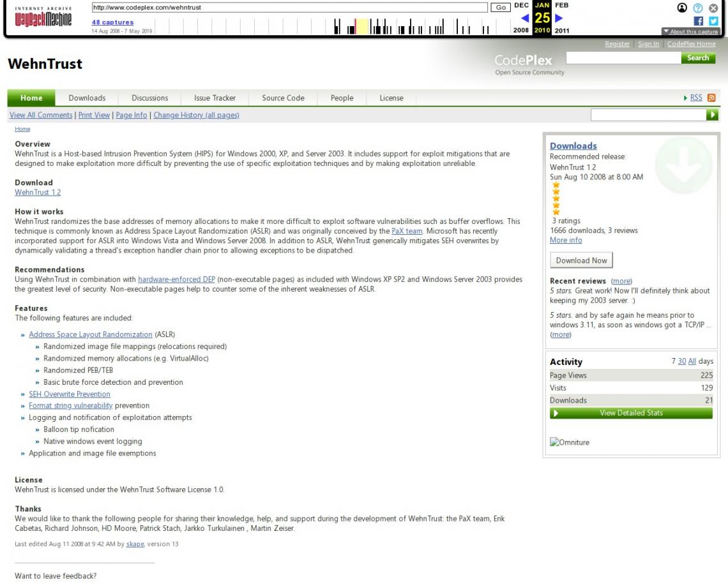Click the Wayback Machine logo

click(43, 17)
